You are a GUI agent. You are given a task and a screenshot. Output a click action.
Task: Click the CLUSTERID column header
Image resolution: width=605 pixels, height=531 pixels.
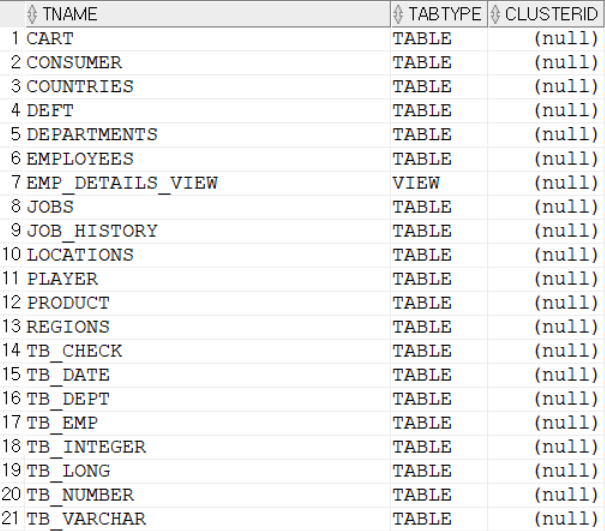click(546, 14)
